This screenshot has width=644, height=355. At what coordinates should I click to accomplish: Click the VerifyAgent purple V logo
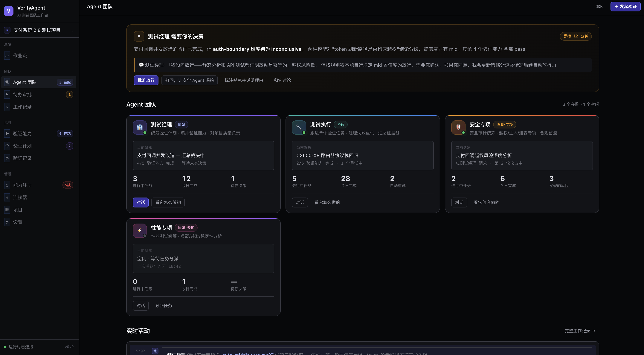(x=8, y=11)
